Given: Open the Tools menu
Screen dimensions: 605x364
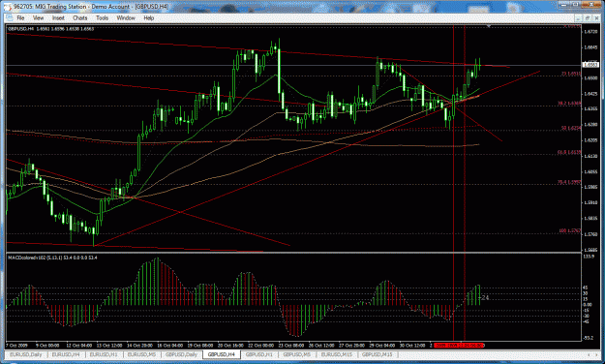Looking at the screenshot, I should coord(102,18).
